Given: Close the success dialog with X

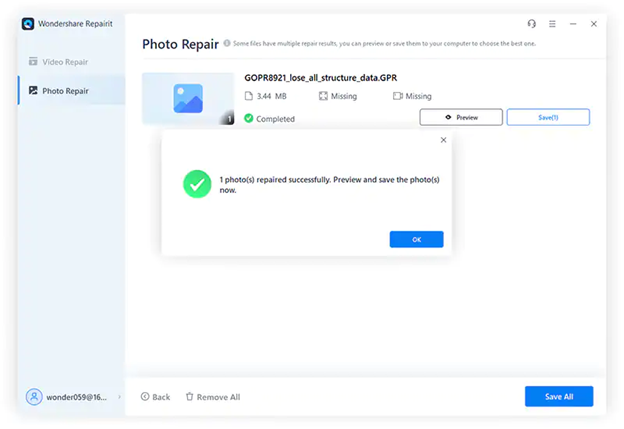Looking at the screenshot, I should click(x=444, y=140).
